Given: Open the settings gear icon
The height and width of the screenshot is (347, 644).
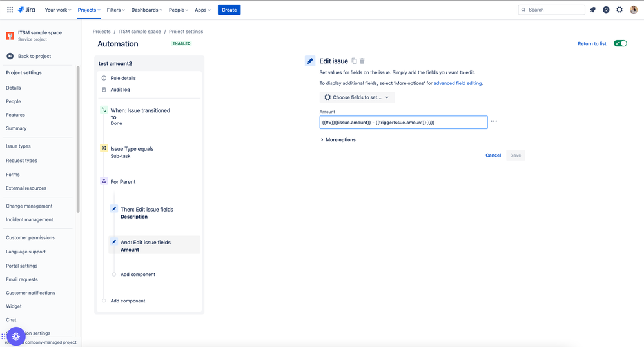Looking at the screenshot, I should tap(620, 10).
